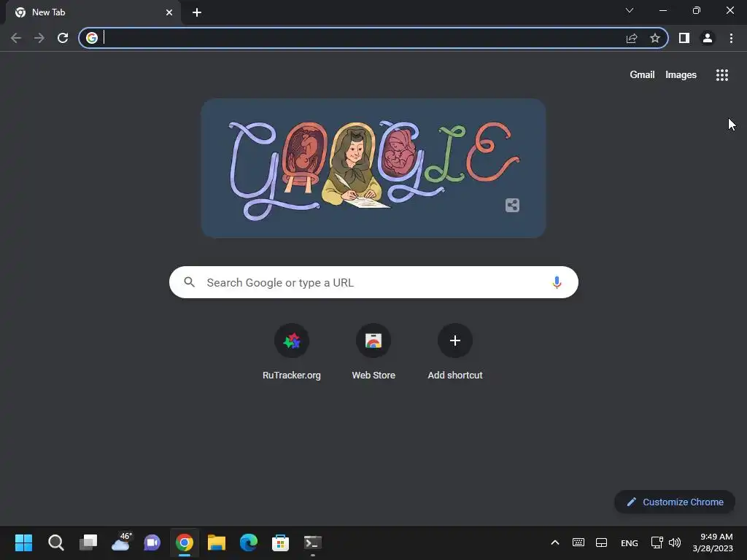Click the Google icon in the address bar

(92, 38)
